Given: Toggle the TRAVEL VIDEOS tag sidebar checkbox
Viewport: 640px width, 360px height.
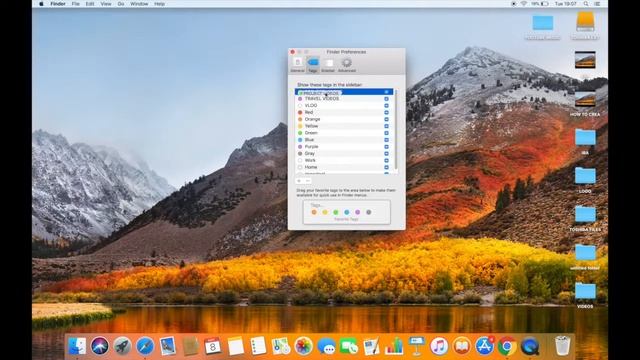Looking at the screenshot, I should (x=386, y=99).
